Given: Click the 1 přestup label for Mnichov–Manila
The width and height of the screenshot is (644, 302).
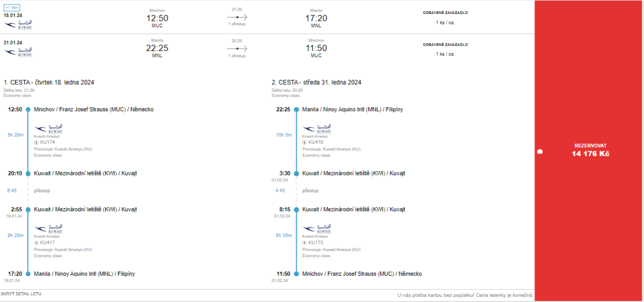Looking at the screenshot, I should point(237,24).
